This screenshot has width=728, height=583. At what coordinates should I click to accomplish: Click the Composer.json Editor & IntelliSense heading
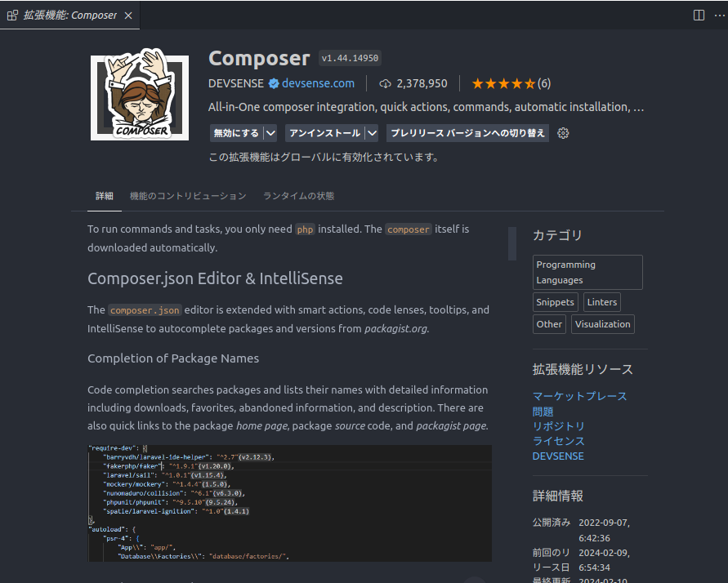[215, 278]
